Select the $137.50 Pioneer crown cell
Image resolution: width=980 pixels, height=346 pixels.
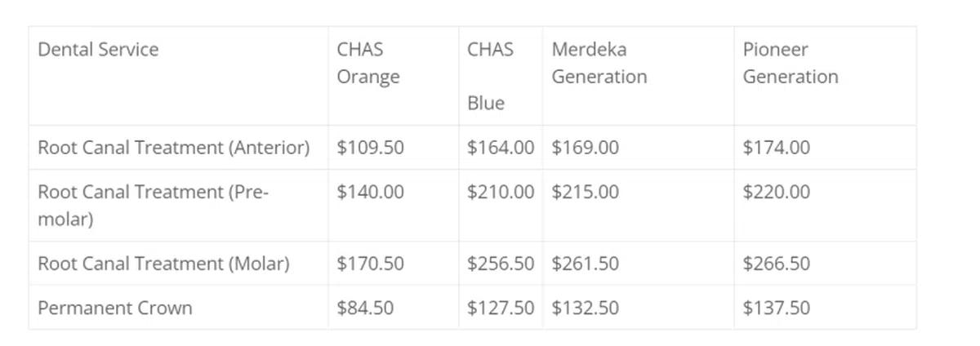(776, 308)
